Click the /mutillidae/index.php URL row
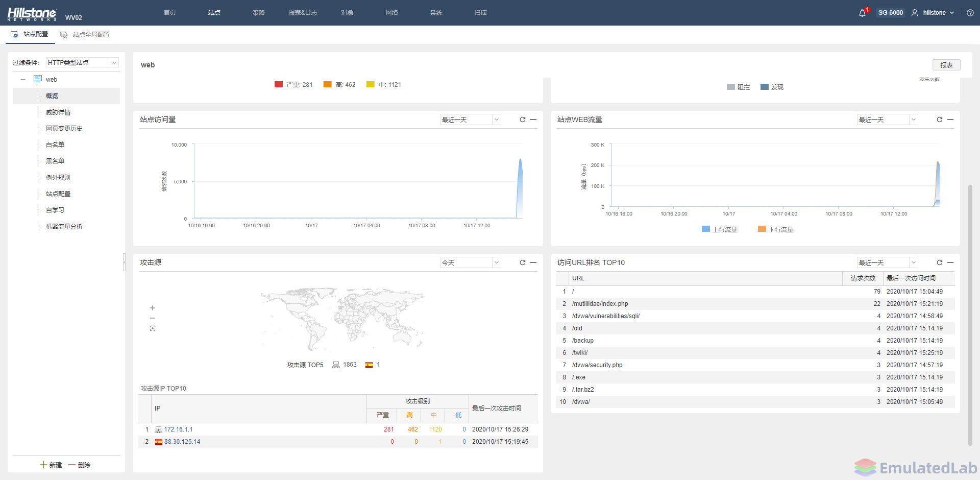Image resolution: width=980 pixels, height=480 pixels. tap(755, 304)
